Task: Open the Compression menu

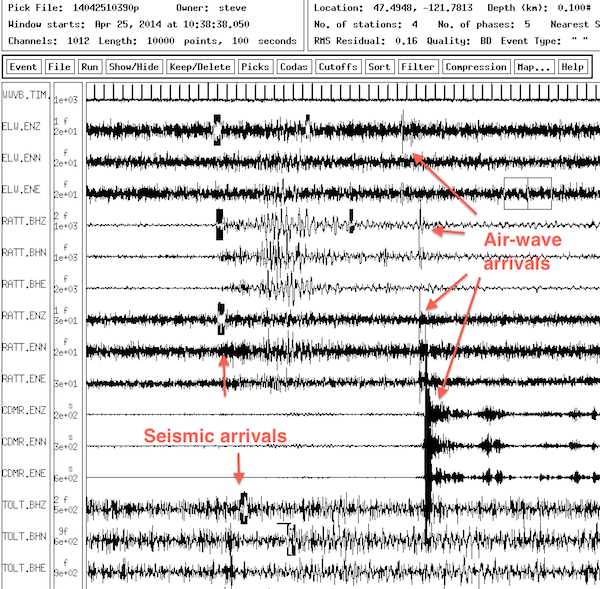Action: (475, 67)
